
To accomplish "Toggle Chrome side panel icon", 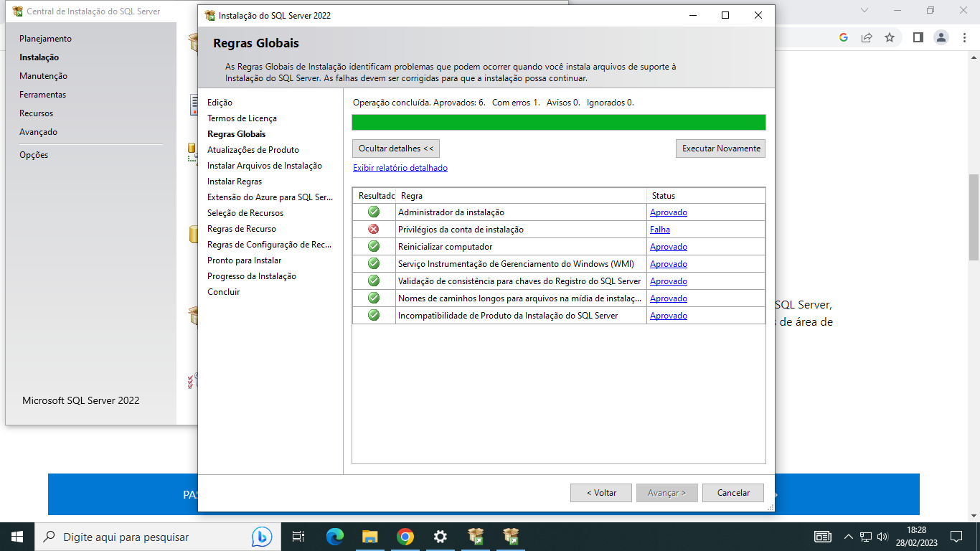I will tap(918, 37).
